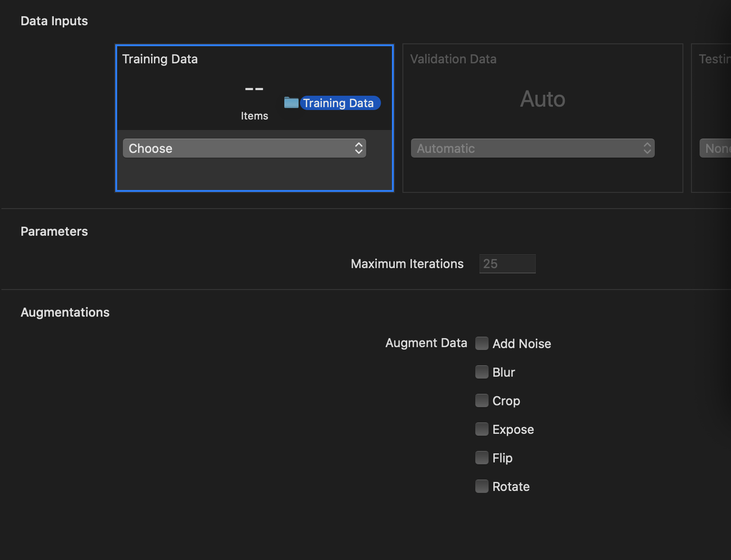Click the Maximum Iterations label
731x560 pixels.
coord(407,264)
